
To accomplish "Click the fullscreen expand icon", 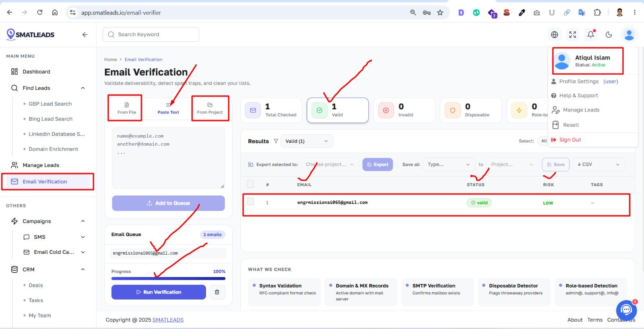I will (572, 35).
